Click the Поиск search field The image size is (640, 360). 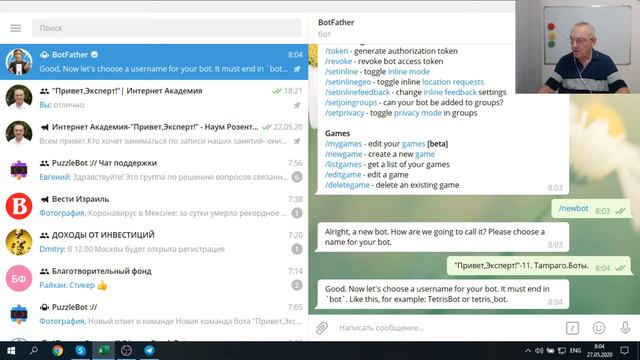(x=167, y=28)
